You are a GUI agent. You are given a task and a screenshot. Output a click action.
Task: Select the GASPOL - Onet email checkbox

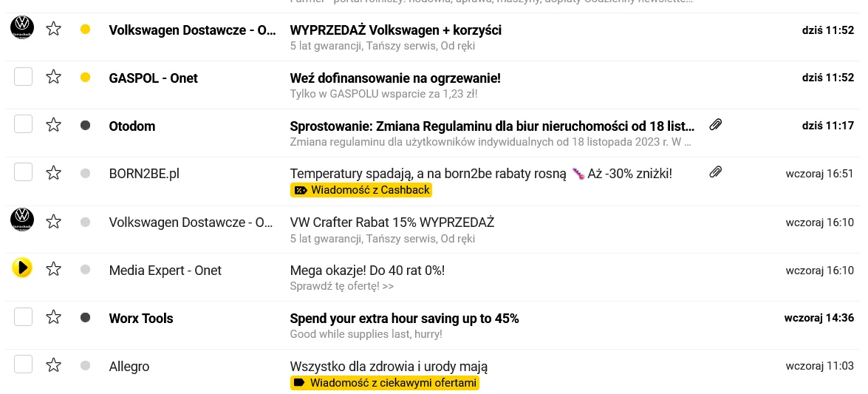tap(23, 76)
